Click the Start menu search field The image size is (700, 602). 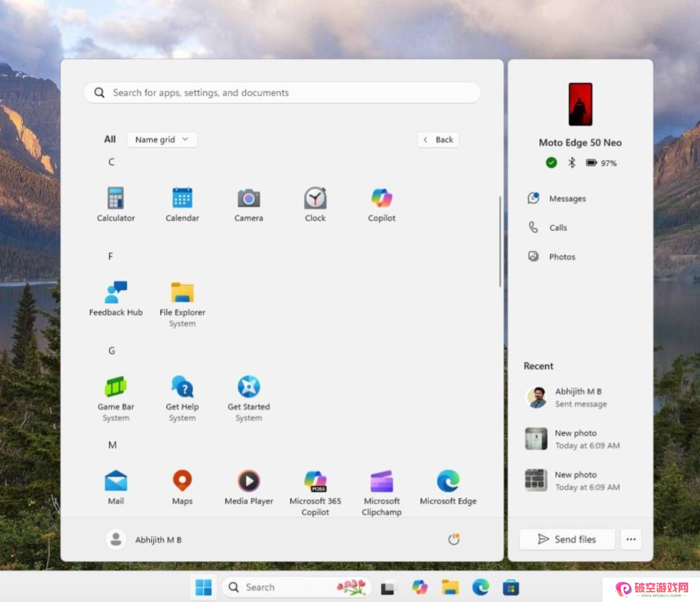(x=282, y=93)
